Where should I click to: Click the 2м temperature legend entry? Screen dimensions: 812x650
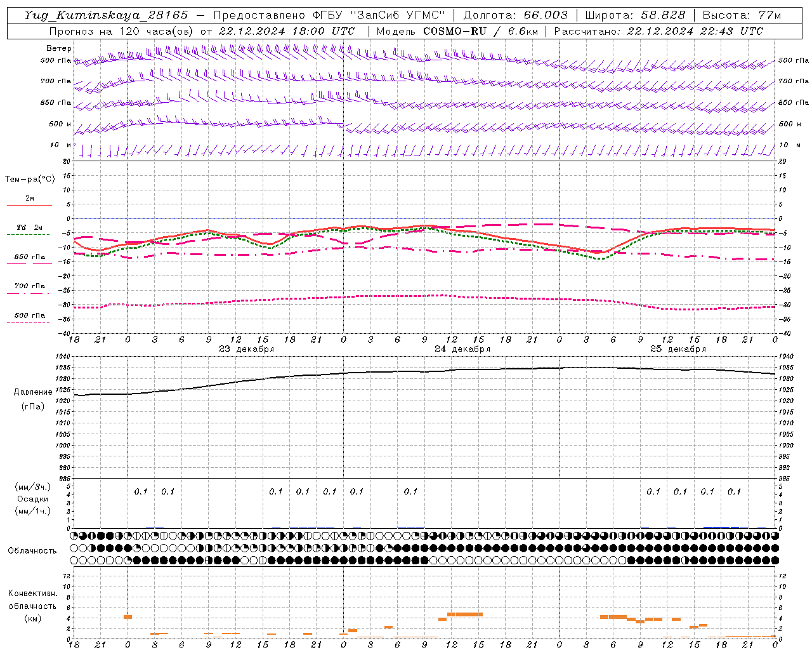point(30,199)
